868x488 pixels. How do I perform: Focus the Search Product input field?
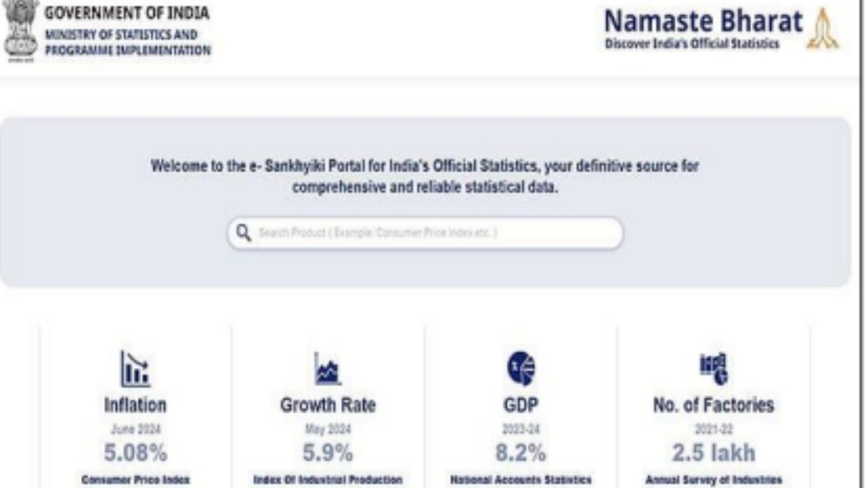425,233
